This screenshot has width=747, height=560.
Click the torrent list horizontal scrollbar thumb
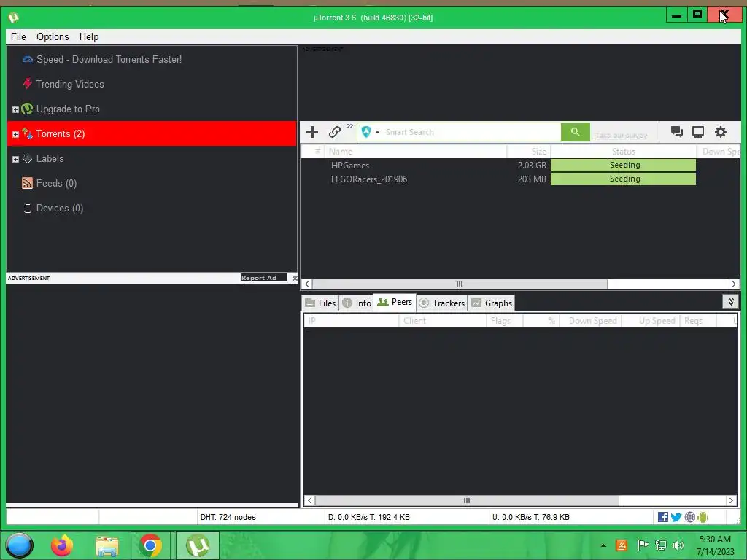(x=460, y=284)
